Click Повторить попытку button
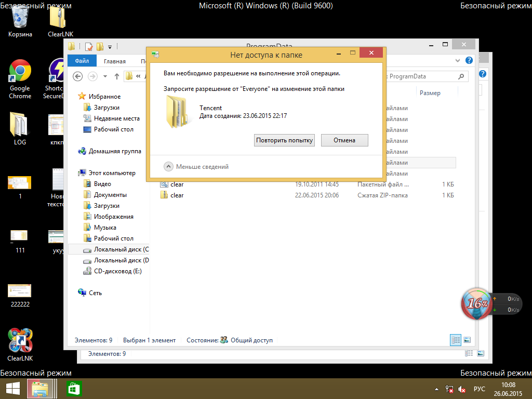The width and height of the screenshot is (532, 399). (284, 140)
